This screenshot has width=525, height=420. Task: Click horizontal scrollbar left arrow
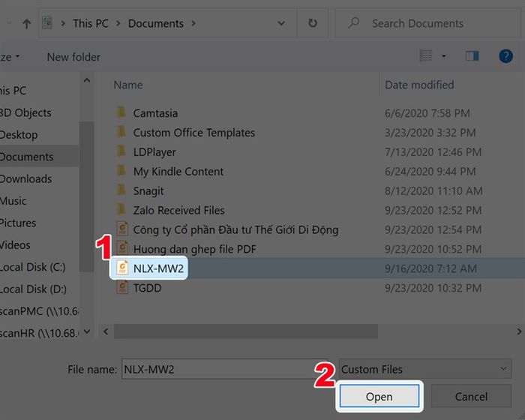(x=106, y=331)
